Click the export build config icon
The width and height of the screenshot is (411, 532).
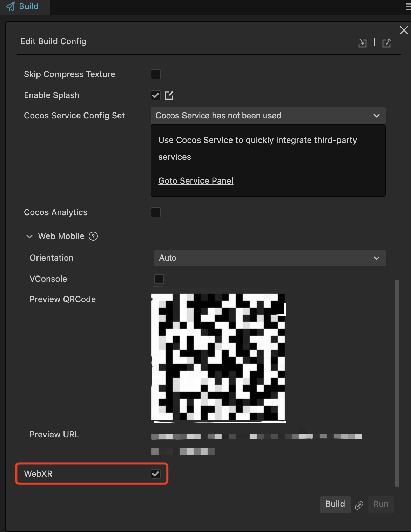[x=386, y=43]
